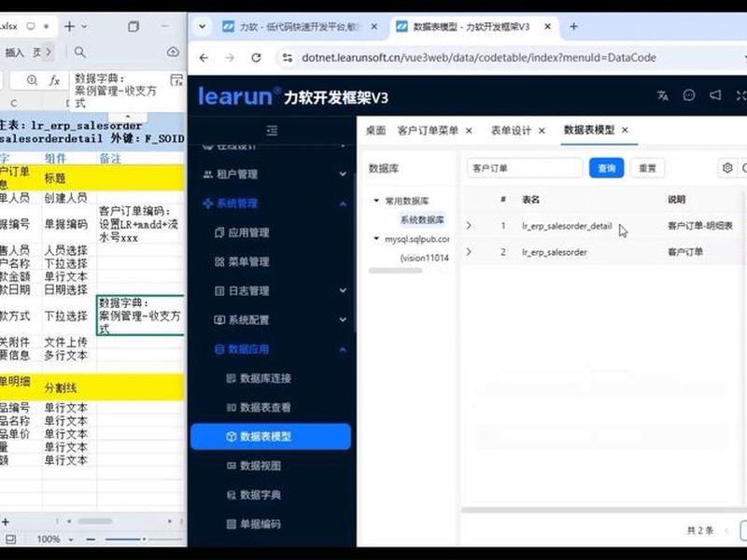Screen dimensions: 747x560
Task: Open the table column settings gear
Action: tap(727, 168)
